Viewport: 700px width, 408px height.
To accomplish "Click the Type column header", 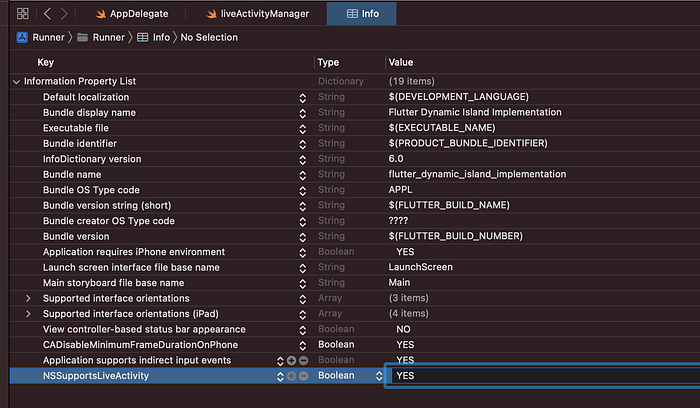I will [328, 62].
